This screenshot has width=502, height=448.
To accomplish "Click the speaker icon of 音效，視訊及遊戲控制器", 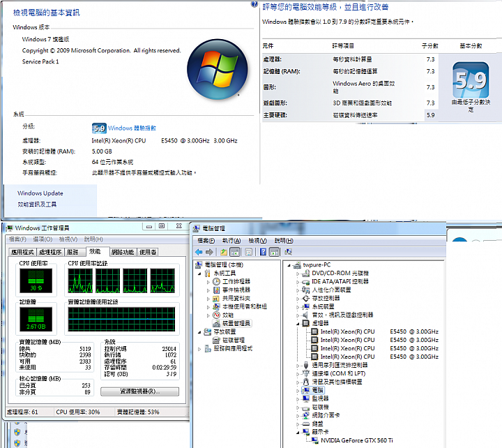I will click(x=306, y=315).
